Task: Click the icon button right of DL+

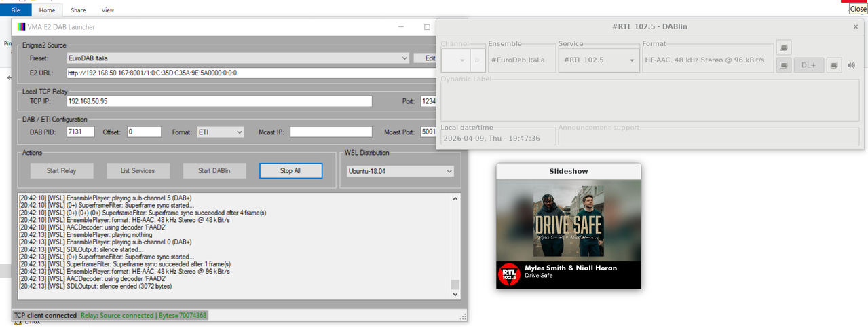Action: (x=835, y=65)
